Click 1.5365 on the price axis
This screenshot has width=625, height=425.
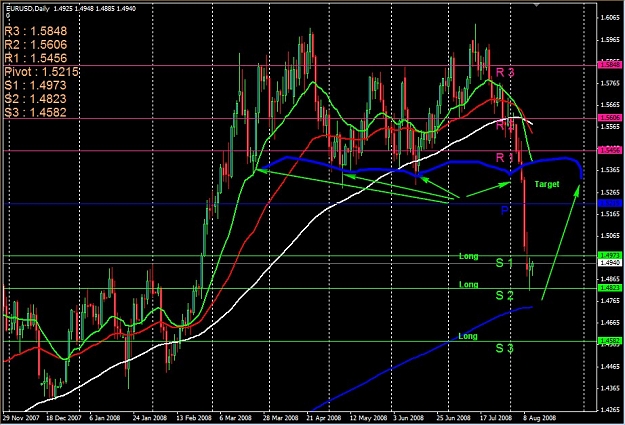pyautogui.click(x=610, y=170)
